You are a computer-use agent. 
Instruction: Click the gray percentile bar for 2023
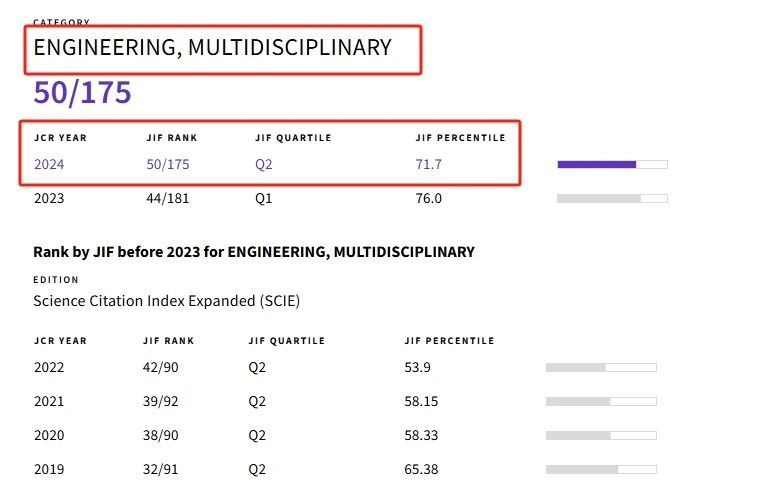pyautogui.click(x=611, y=198)
